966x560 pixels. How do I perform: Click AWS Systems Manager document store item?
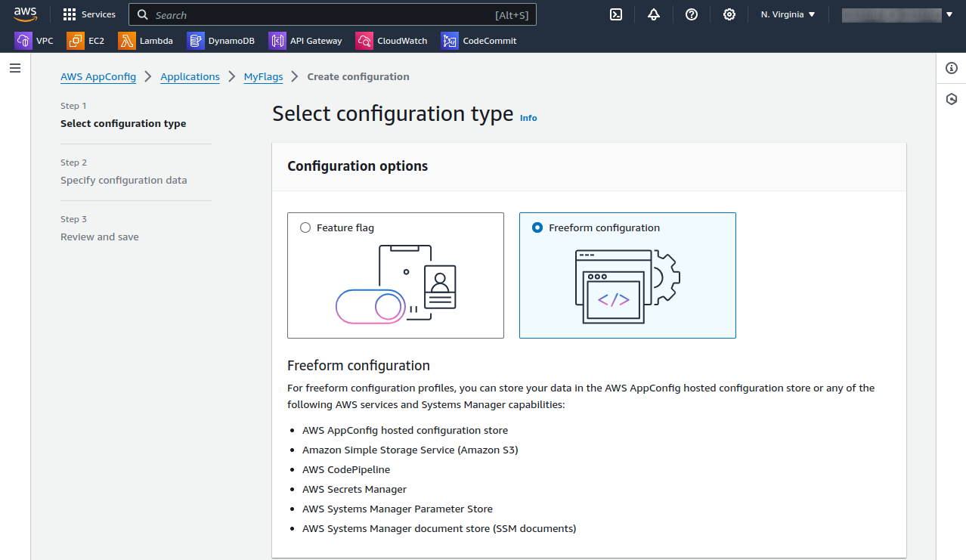(x=439, y=528)
